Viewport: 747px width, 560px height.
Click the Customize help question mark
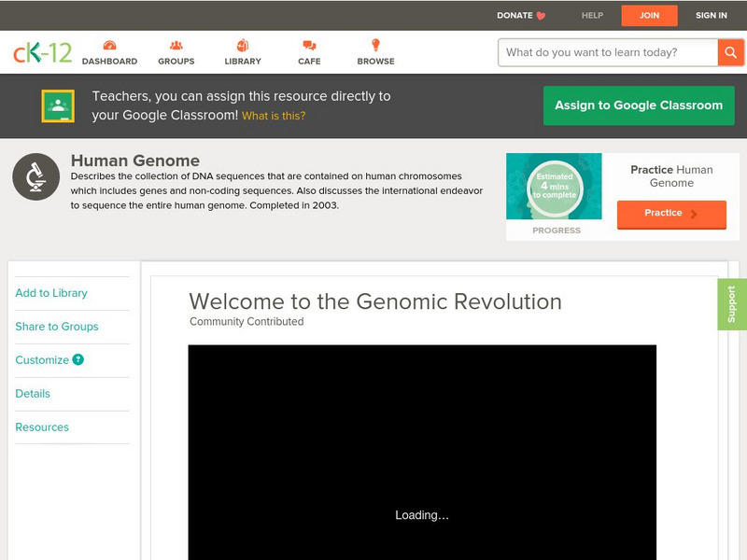(78, 359)
